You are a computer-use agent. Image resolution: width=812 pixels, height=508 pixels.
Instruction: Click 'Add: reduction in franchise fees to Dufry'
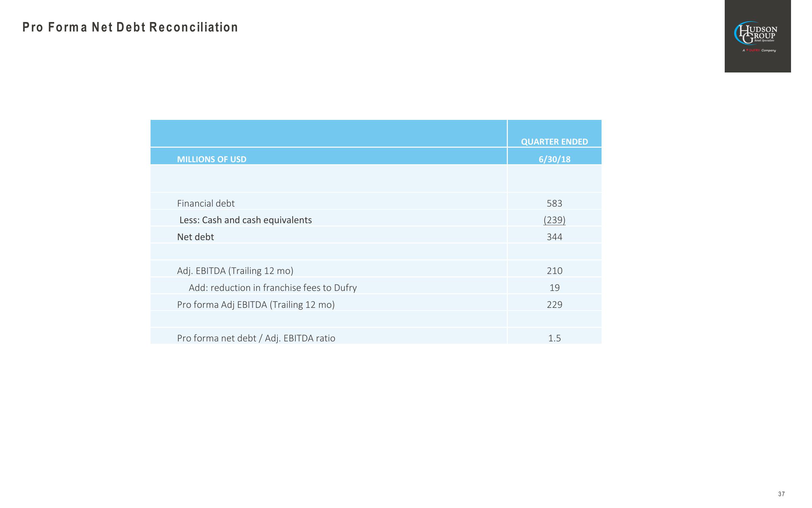tap(273, 288)
